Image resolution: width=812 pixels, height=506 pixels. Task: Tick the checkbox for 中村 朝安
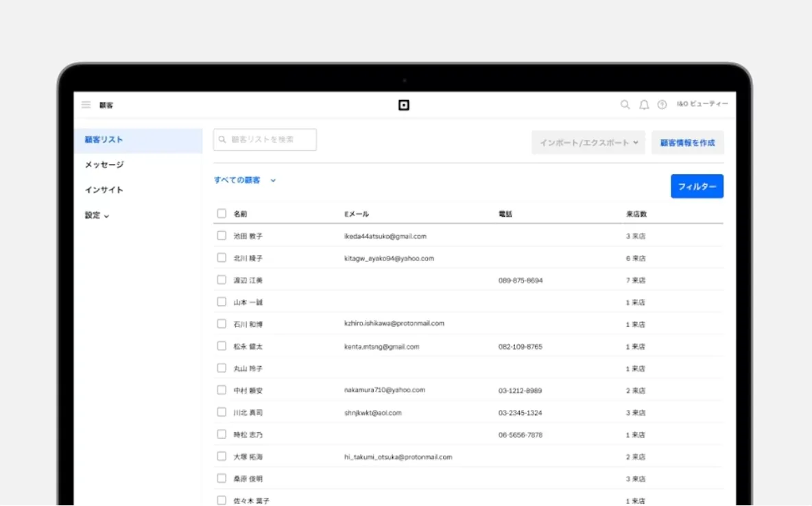click(222, 390)
